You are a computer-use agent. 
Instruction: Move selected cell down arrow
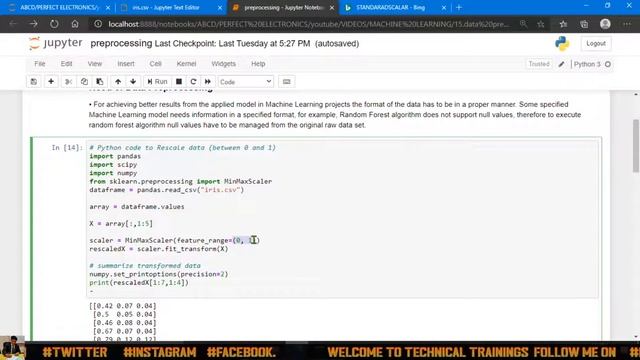coord(133,82)
